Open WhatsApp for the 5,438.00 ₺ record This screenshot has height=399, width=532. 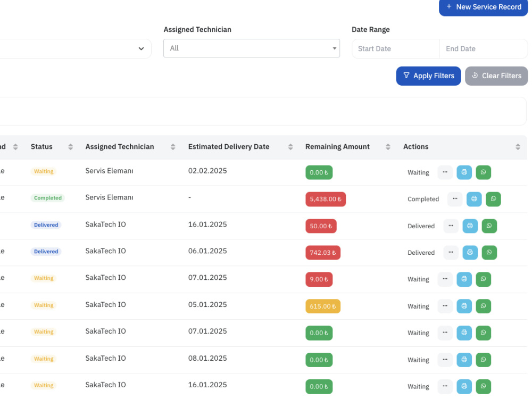(x=493, y=199)
